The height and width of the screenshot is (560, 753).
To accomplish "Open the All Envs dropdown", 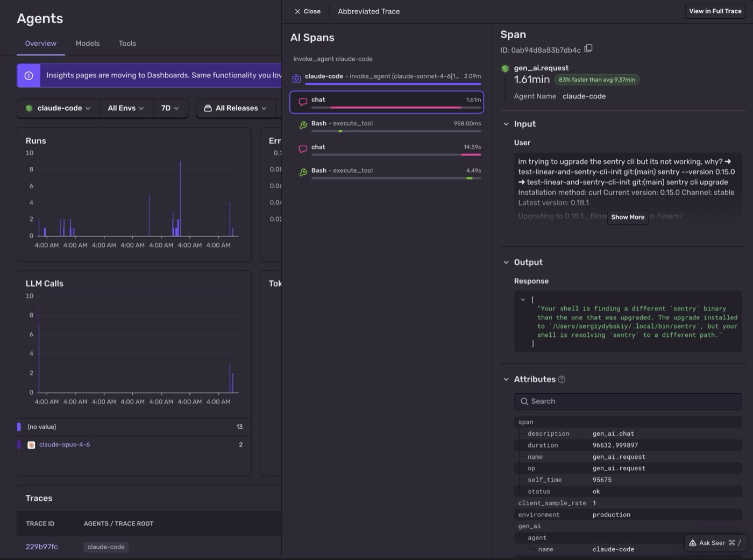I will [x=125, y=108].
